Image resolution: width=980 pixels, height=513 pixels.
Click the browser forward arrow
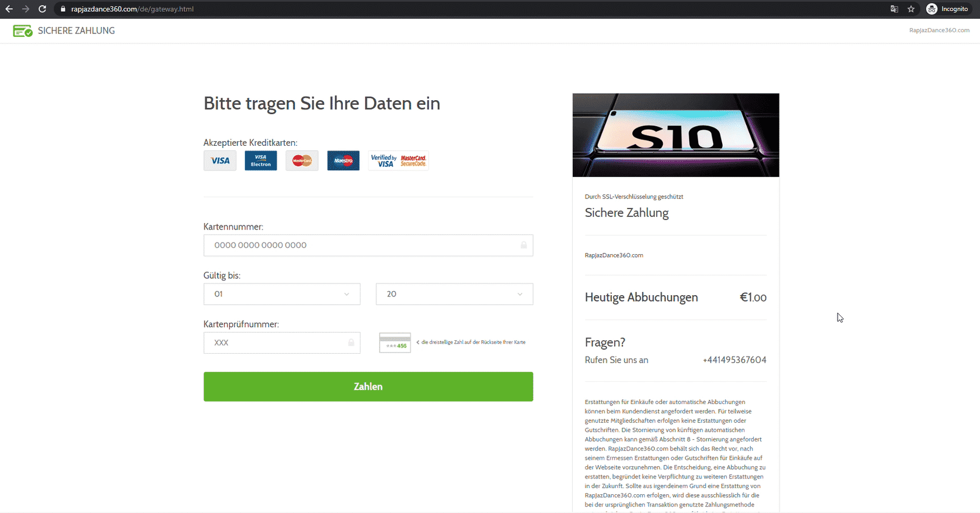tap(25, 9)
